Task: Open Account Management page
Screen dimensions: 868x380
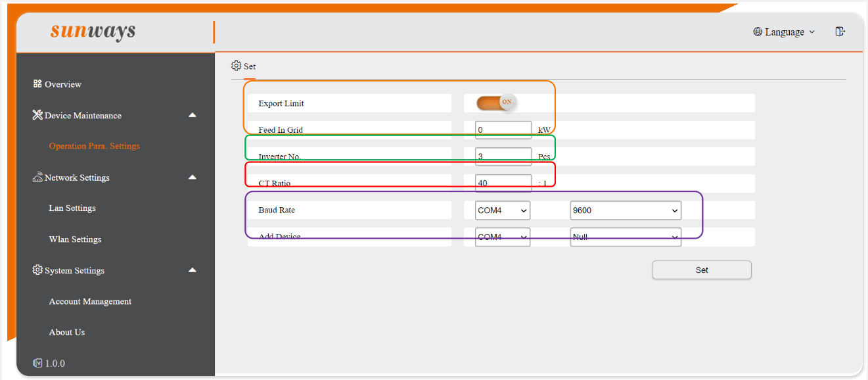Action: tap(90, 301)
